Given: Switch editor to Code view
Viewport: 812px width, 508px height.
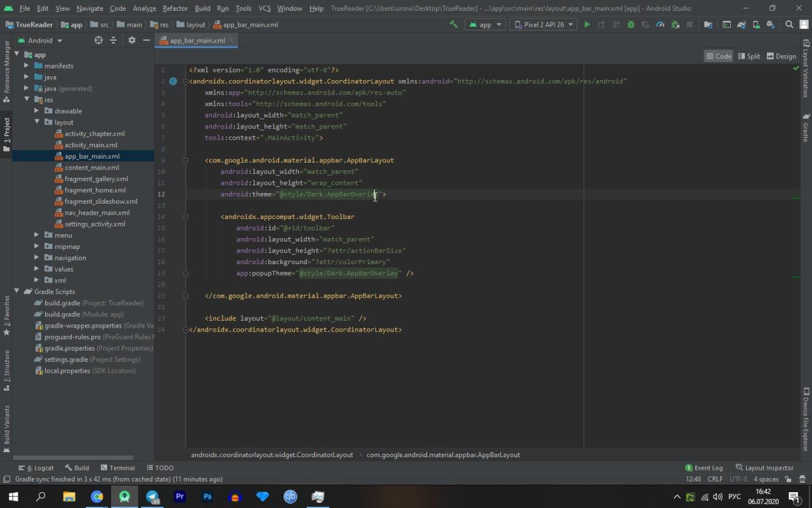Looking at the screenshot, I should (719, 56).
